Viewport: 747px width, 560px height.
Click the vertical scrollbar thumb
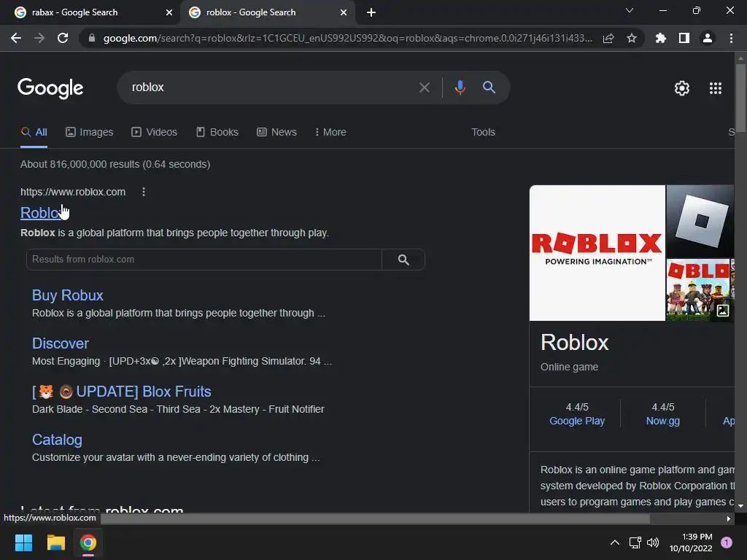pos(740,98)
